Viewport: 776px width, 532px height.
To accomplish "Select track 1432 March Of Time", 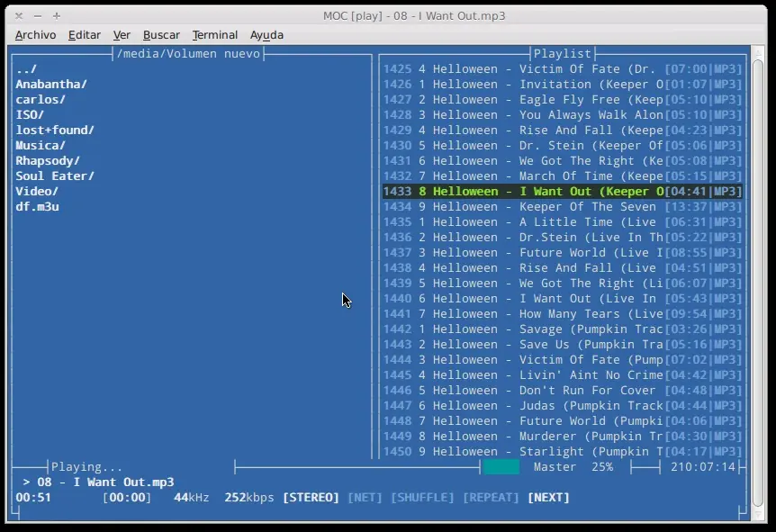I will [x=563, y=176].
